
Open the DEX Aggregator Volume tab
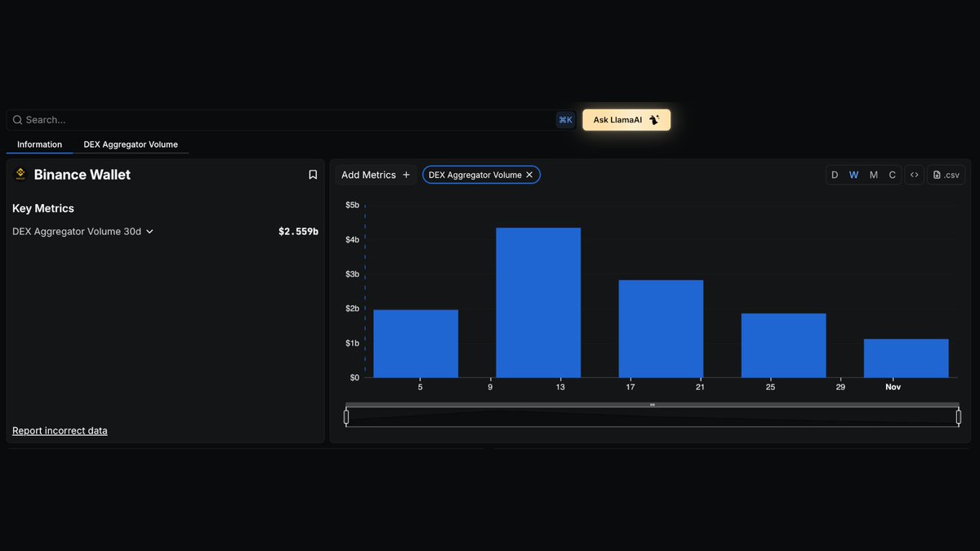point(131,144)
